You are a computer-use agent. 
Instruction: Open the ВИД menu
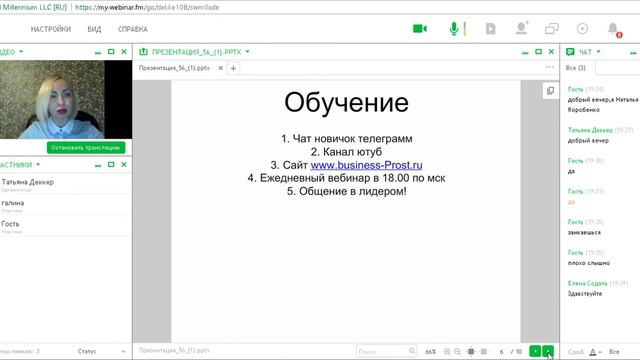94,29
